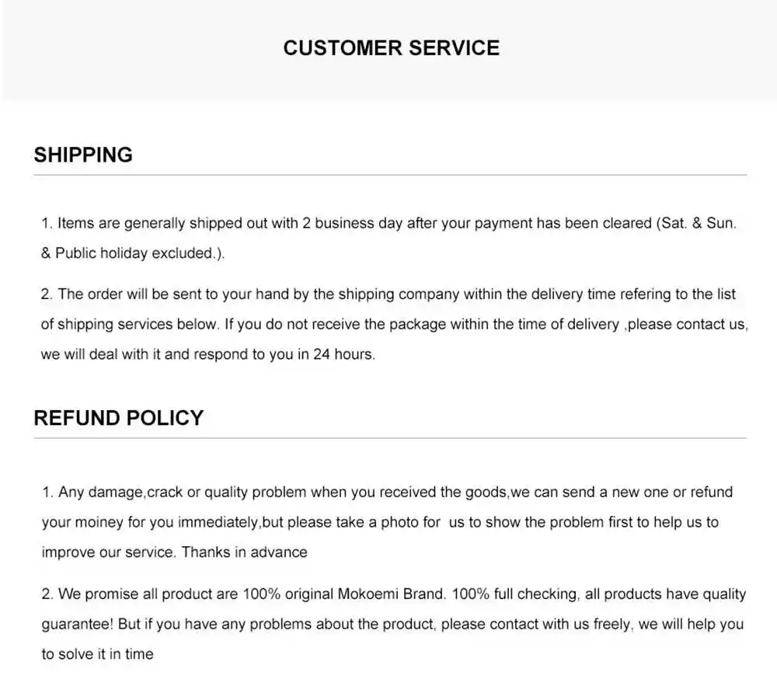Image resolution: width=777 pixels, height=700 pixels.
Task: Click the gray header banner area
Action: point(390,50)
